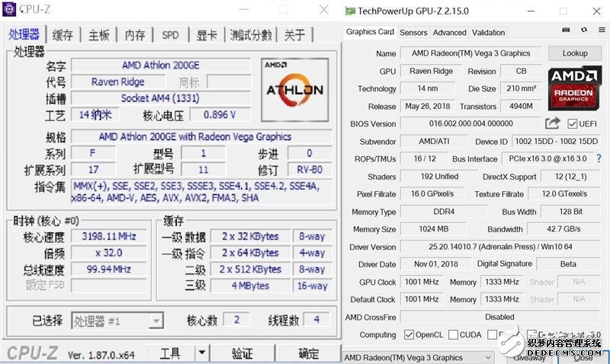The height and width of the screenshot is (364, 610).
Task: Open the Sensors tab in GPU-Z
Action: (413, 33)
